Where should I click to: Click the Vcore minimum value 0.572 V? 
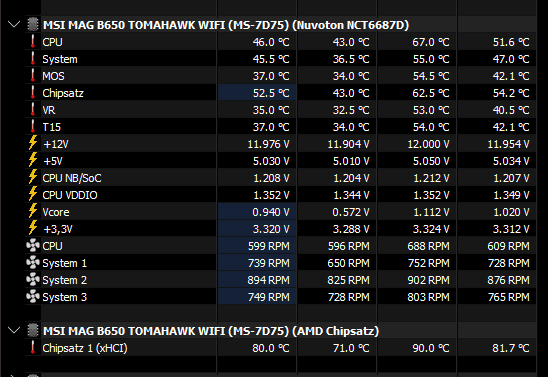[351, 212]
